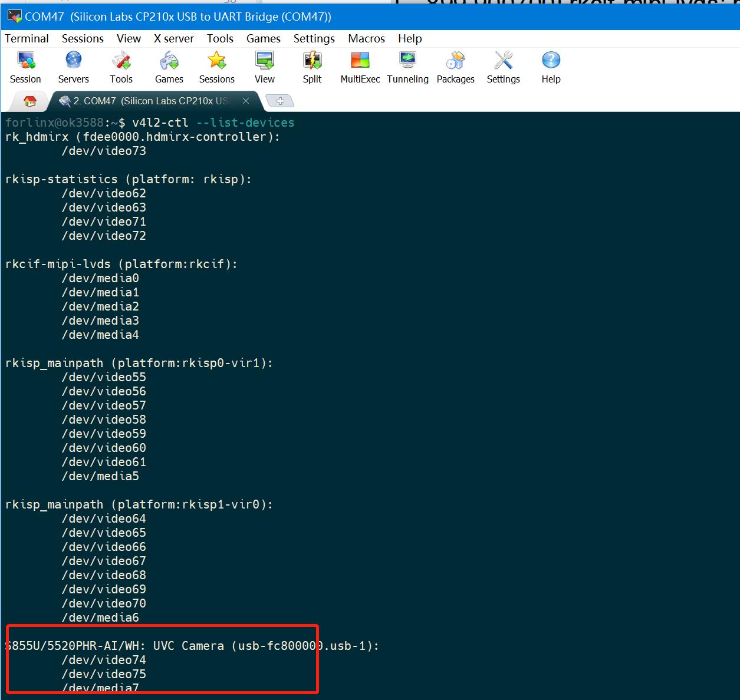Go to the home tab

point(29,101)
